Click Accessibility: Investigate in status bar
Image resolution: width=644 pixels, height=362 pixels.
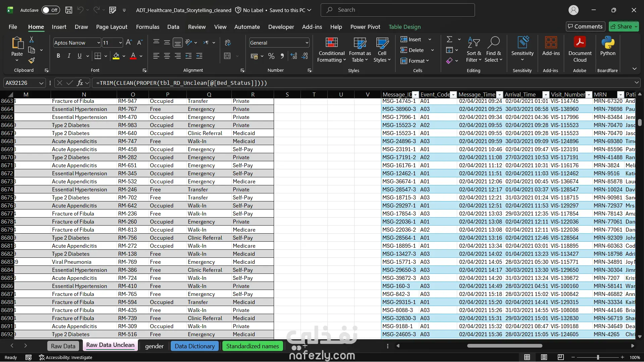pyautogui.click(x=65, y=357)
